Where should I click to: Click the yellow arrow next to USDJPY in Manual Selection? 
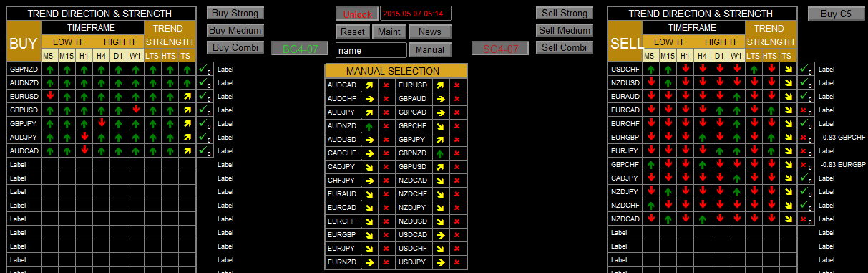point(440,262)
